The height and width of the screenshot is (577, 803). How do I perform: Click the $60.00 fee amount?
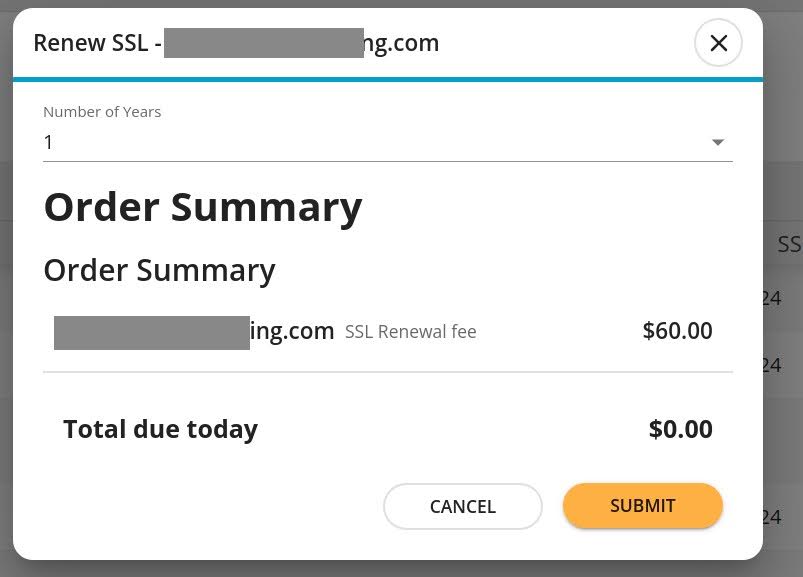coord(677,330)
